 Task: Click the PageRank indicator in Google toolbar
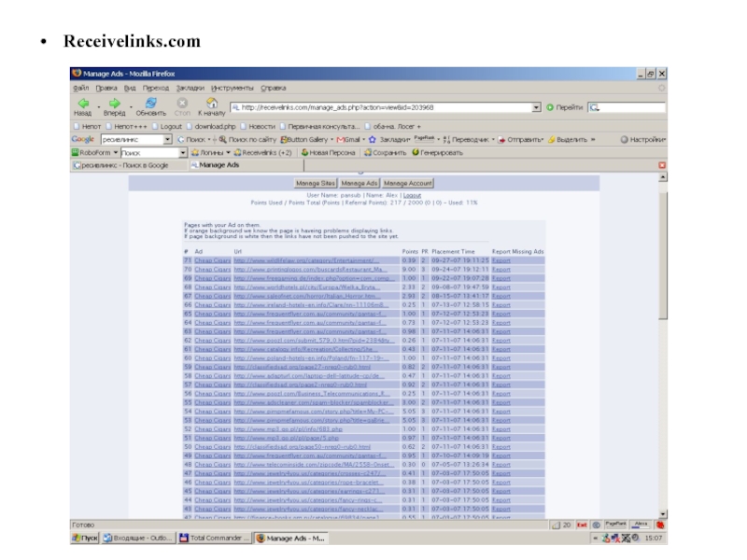(x=424, y=138)
